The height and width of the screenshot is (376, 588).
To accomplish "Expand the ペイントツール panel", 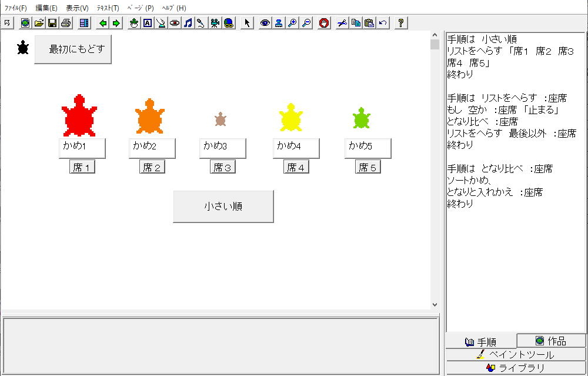I will coord(516,355).
